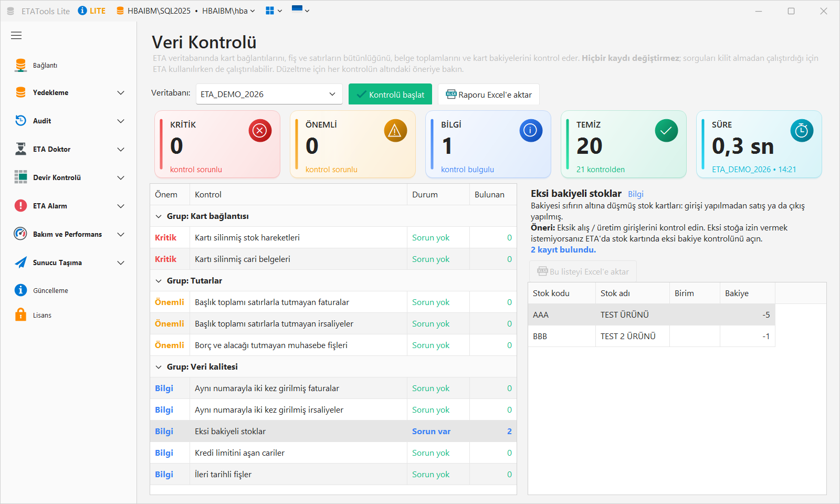Expand the Audit menu chevron
This screenshot has height=504, width=840.
pyautogui.click(x=121, y=121)
